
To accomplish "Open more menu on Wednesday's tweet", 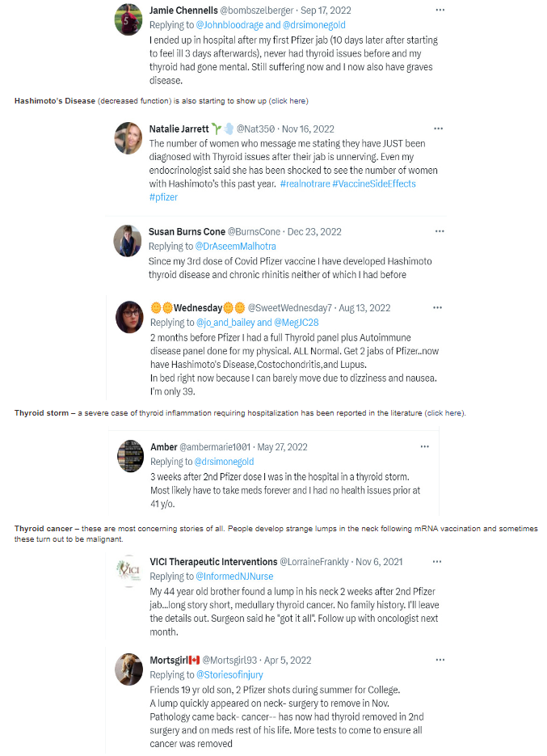I will (x=437, y=308).
